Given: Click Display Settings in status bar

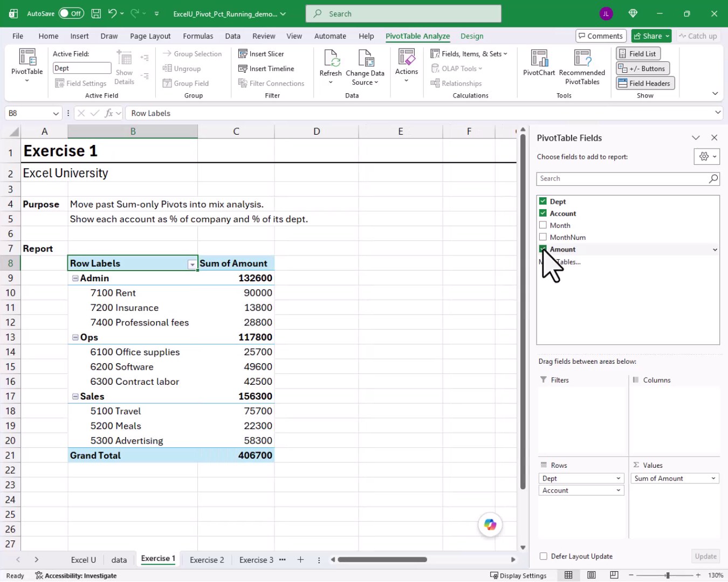Looking at the screenshot, I should pyautogui.click(x=518, y=576).
